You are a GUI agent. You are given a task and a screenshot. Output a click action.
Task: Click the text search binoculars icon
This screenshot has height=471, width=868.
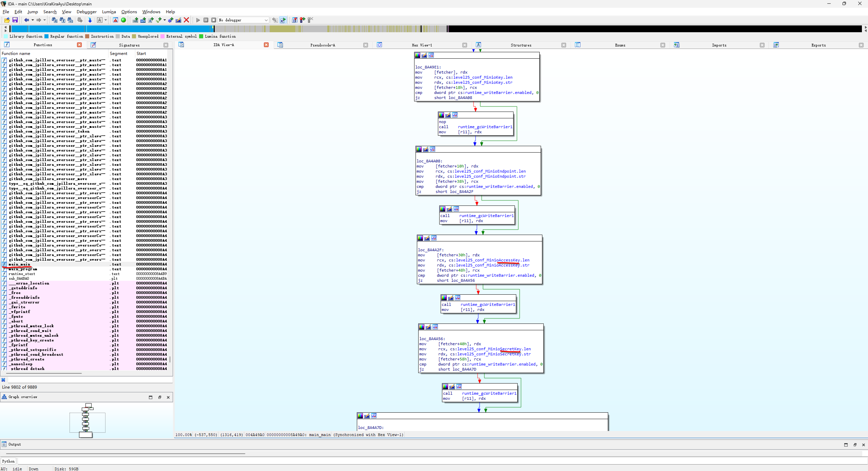(62, 20)
